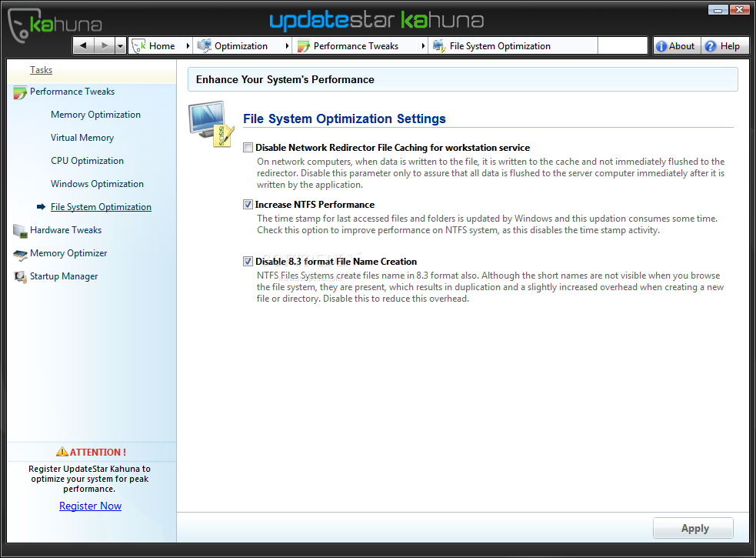Click the Optimization breadcrumb icon
756x558 pixels.
click(x=205, y=46)
